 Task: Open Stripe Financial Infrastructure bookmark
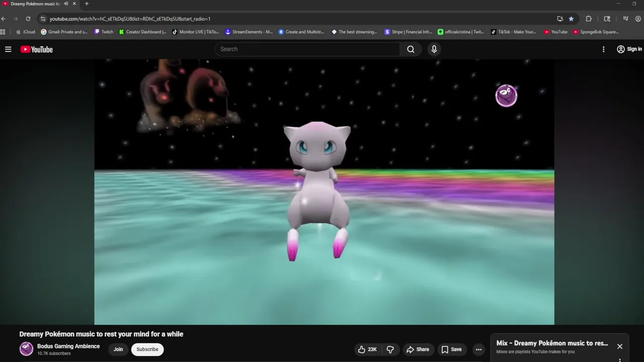click(408, 32)
